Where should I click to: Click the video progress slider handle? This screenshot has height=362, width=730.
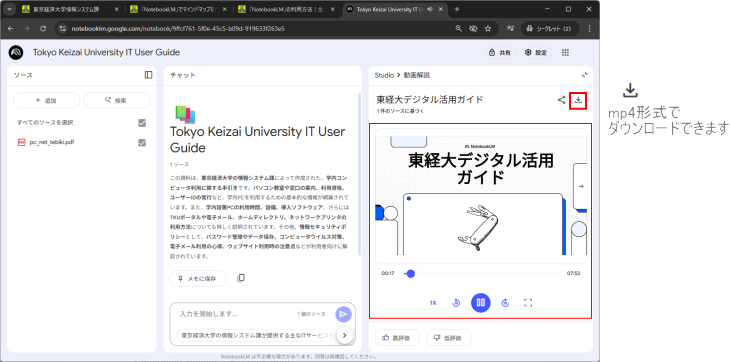point(410,274)
